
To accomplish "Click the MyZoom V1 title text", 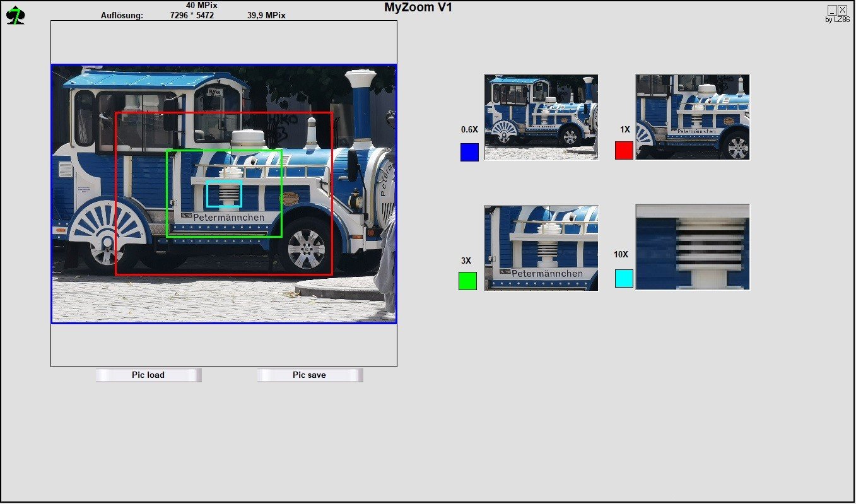I will pyautogui.click(x=418, y=8).
